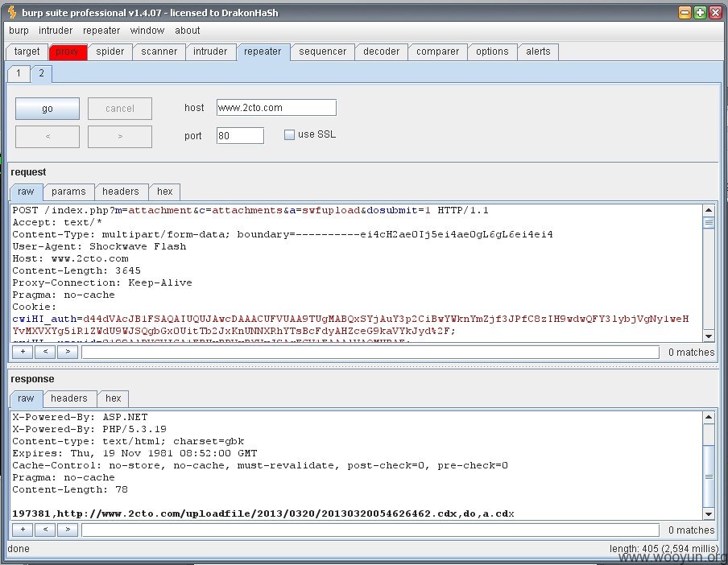This screenshot has width=728, height=565.
Task: Open the about menu
Action: click(187, 31)
